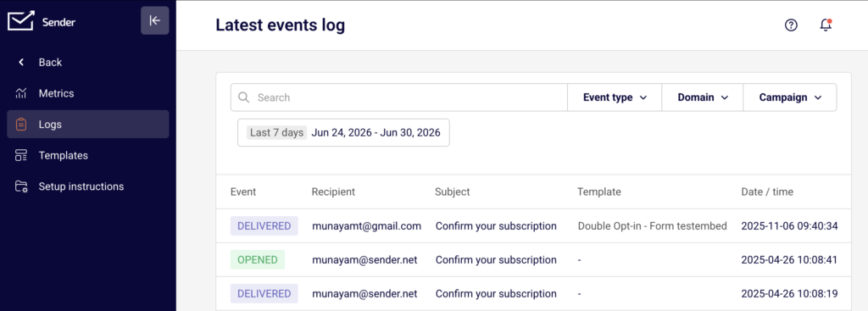Click timestamp 2025-04-26 10:08:41
Image resolution: width=868 pixels, height=311 pixels.
(789, 259)
